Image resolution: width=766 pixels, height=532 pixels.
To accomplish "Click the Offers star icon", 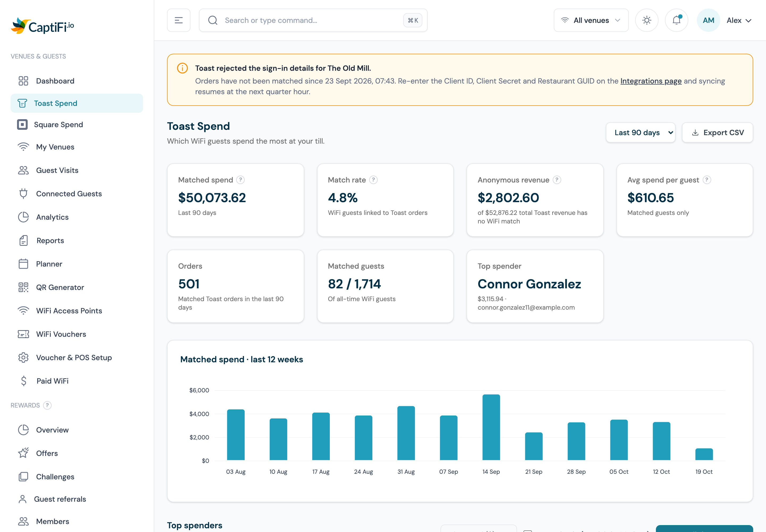I will 23,453.
